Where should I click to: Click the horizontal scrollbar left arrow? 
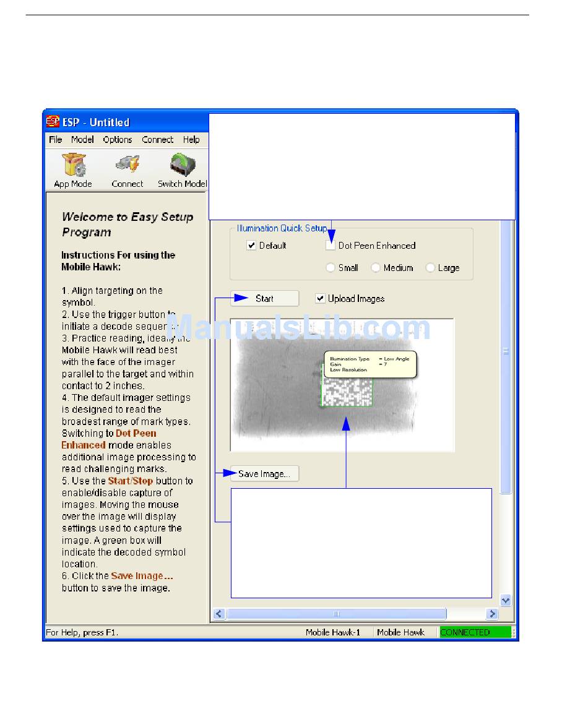[219, 614]
